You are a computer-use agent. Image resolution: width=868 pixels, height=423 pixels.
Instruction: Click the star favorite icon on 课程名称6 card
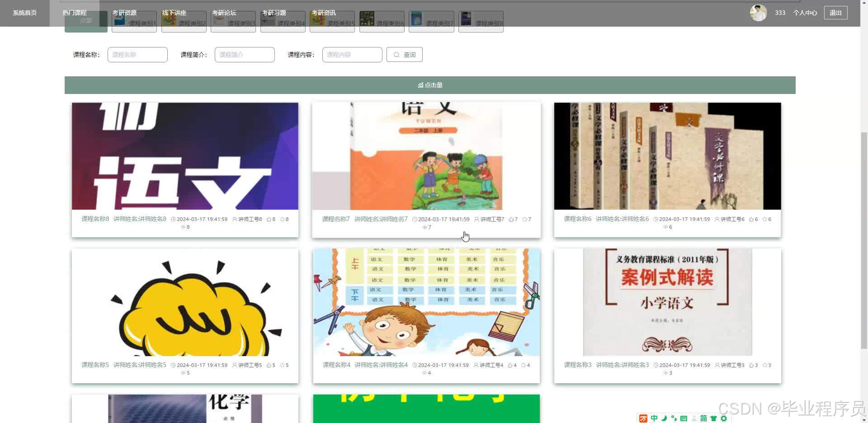tap(764, 219)
